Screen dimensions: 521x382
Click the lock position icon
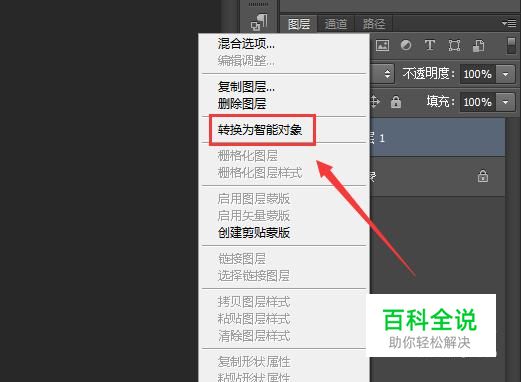(375, 102)
